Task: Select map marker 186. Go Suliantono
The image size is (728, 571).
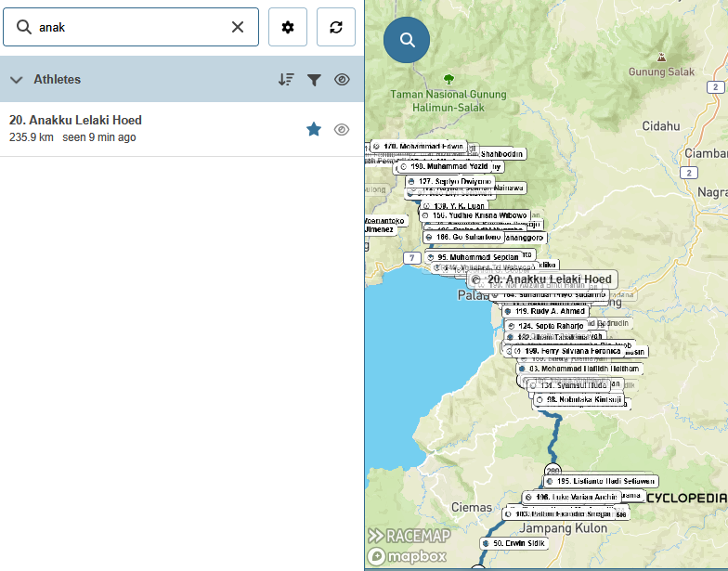Action: (x=464, y=238)
